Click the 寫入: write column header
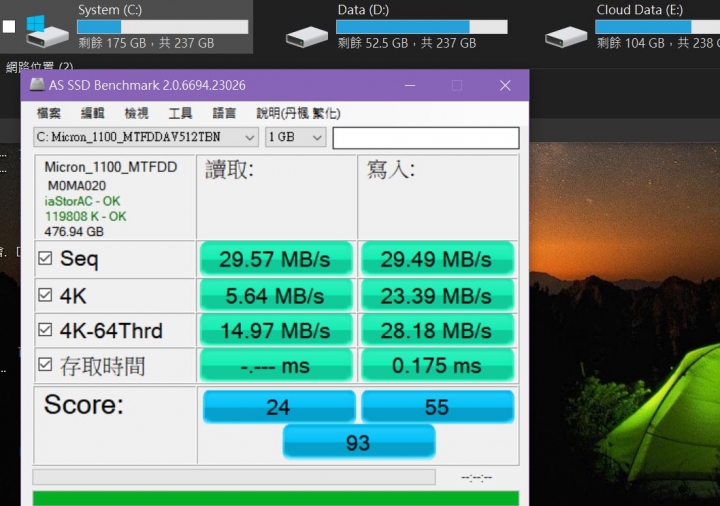720x506 pixels. 391,169
